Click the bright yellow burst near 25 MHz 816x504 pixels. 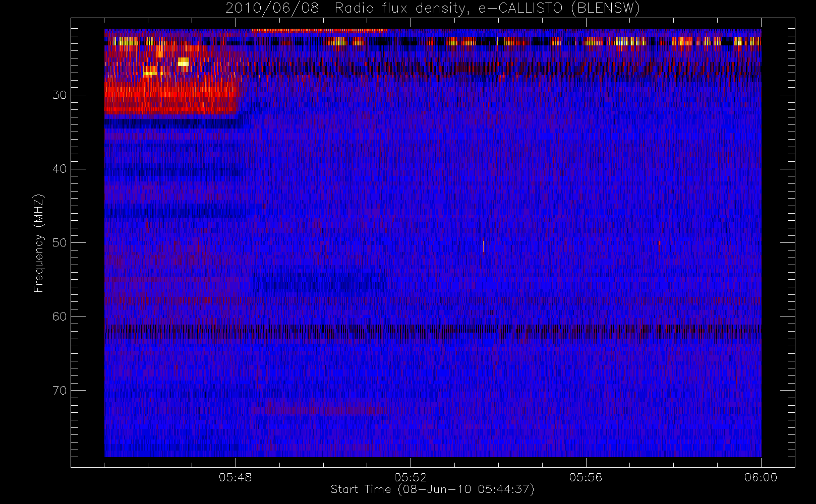click(x=183, y=61)
